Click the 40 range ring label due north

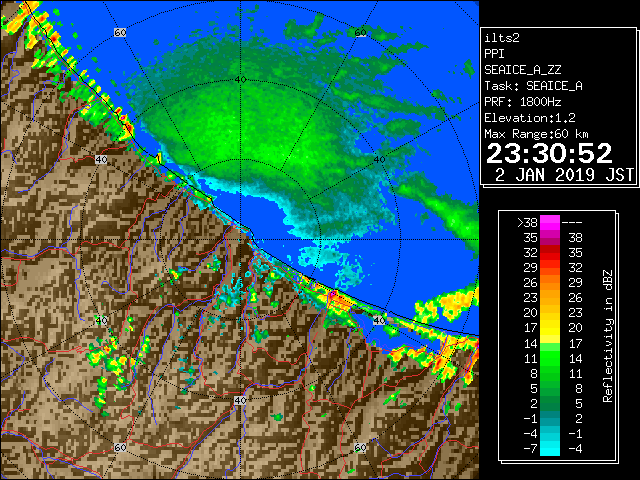240,80
